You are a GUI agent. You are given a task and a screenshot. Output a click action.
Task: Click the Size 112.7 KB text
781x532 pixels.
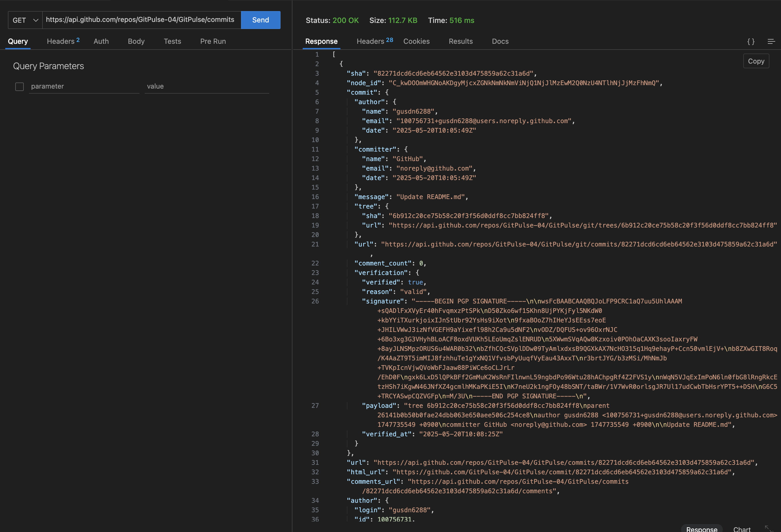pos(393,21)
